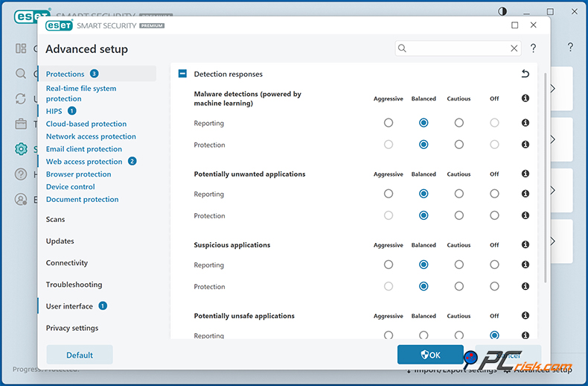This screenshot has width=588, height=386.
Task: Click into the Advanced setup search box
Action: click(456, 48)
